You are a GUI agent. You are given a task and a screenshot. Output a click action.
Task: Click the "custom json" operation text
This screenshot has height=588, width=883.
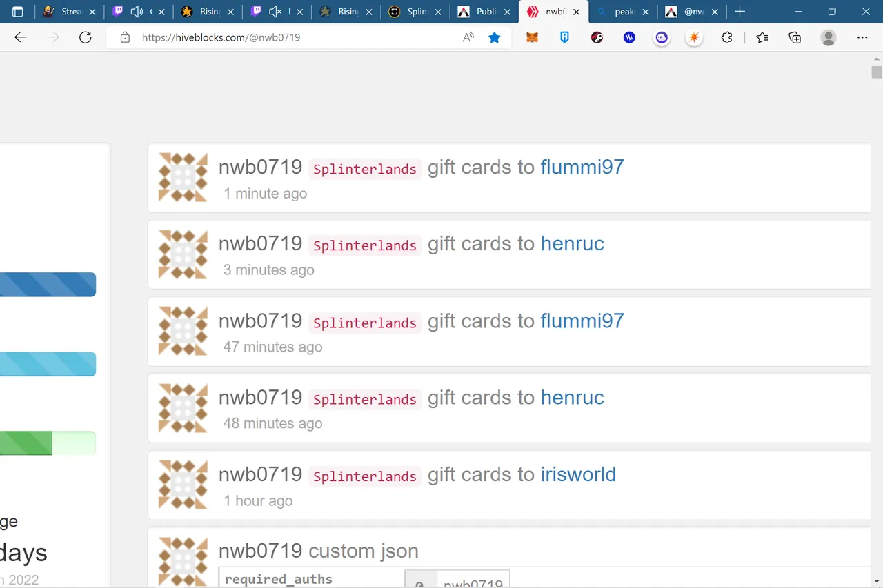[364, 551]
